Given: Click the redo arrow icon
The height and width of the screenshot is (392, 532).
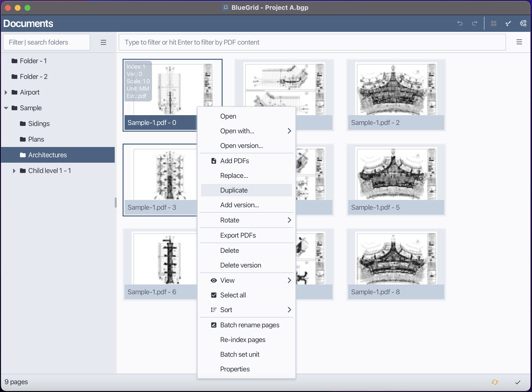Looking at the screenshot, I should coord(475,23).
